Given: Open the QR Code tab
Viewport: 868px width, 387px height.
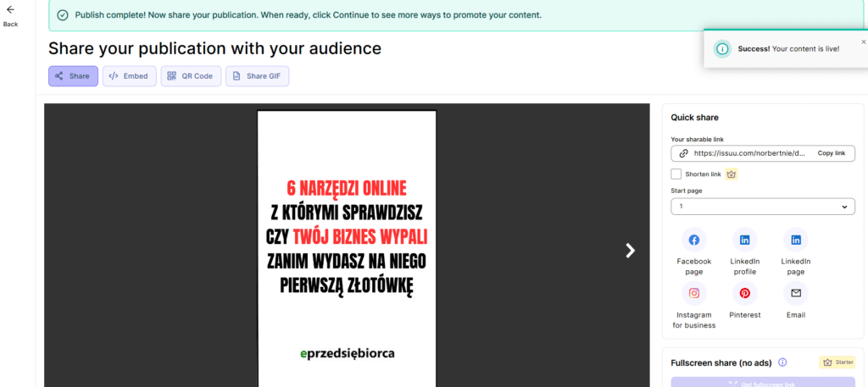Looking at the screenshot, I should pos(190,76).
